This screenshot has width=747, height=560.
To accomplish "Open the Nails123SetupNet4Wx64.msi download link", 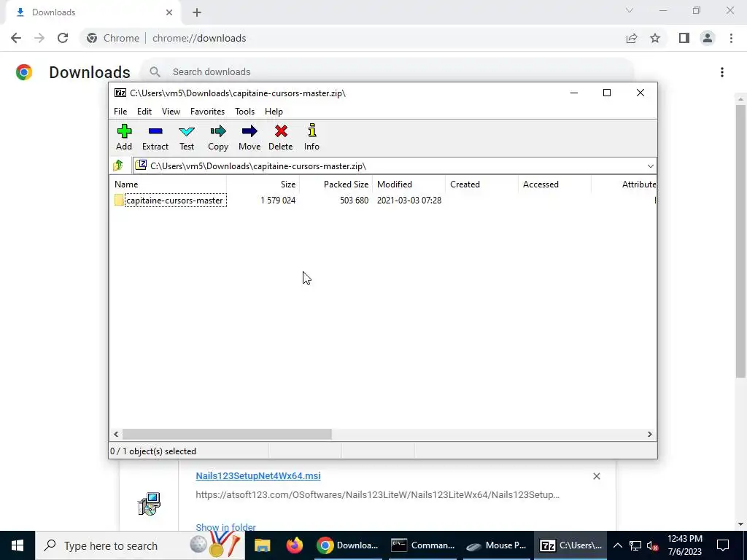I will (x=258, y=475).
